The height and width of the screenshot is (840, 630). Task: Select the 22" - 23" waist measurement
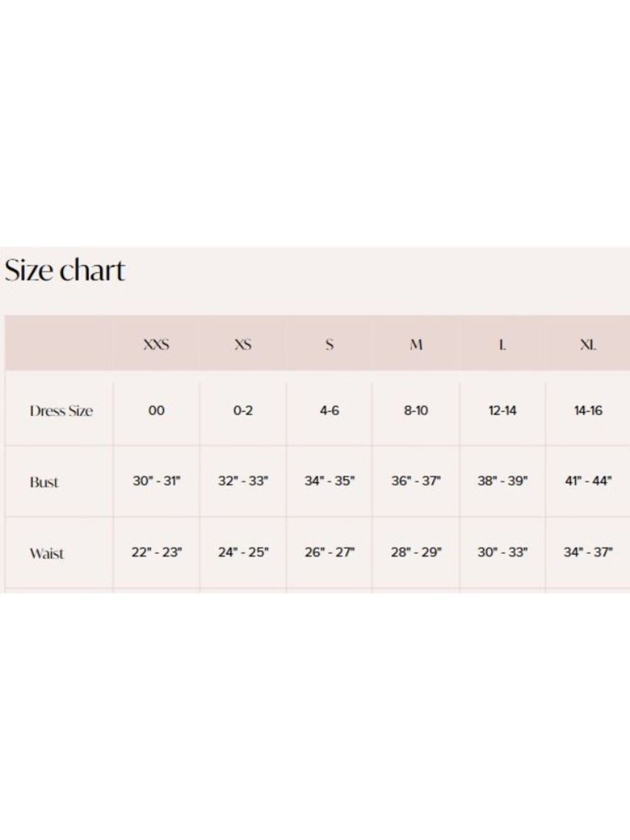pyautogui.click(x=156, y=553)
